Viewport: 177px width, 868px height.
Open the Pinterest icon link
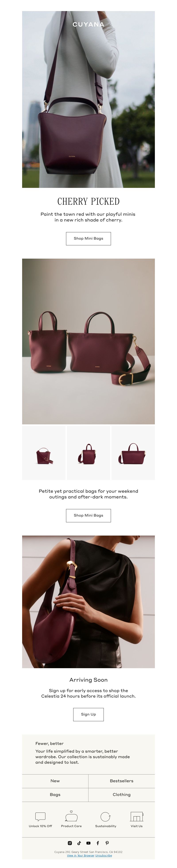click(x=107, y=843)
